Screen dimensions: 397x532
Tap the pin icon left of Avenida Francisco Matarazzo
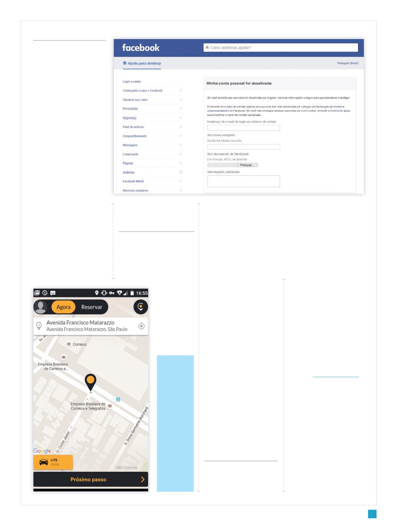click(x=39, y=326)
